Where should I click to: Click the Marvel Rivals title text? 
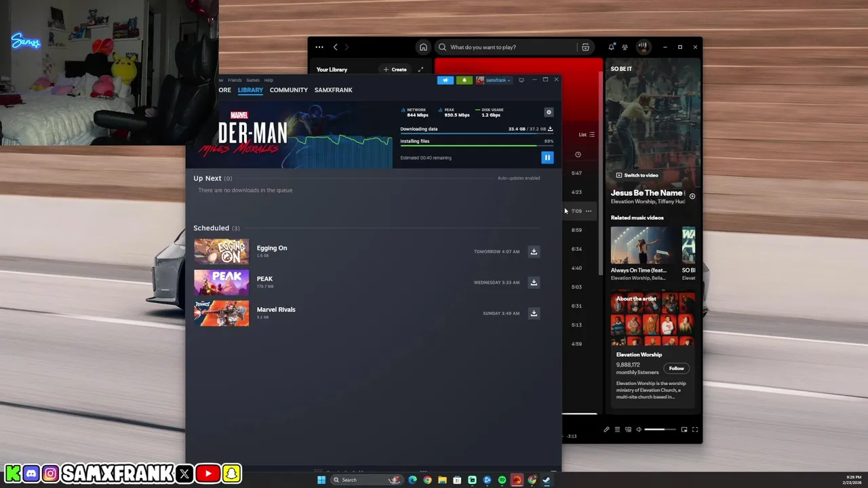[276, 310]
